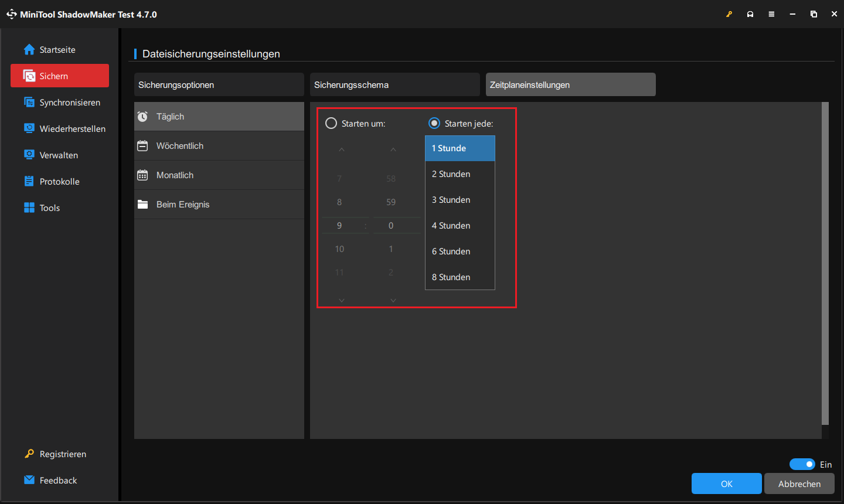Click the Sichern backup icon in sidebar

(29, 76)
